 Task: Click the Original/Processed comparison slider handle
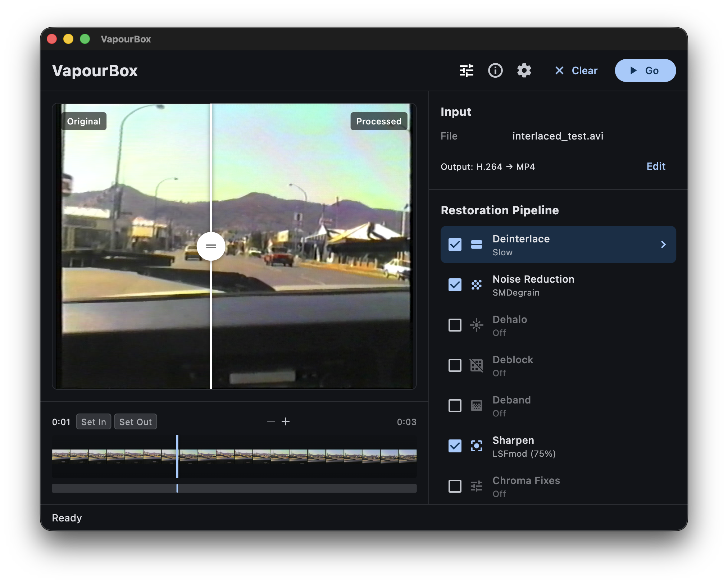tap(211, 246)
